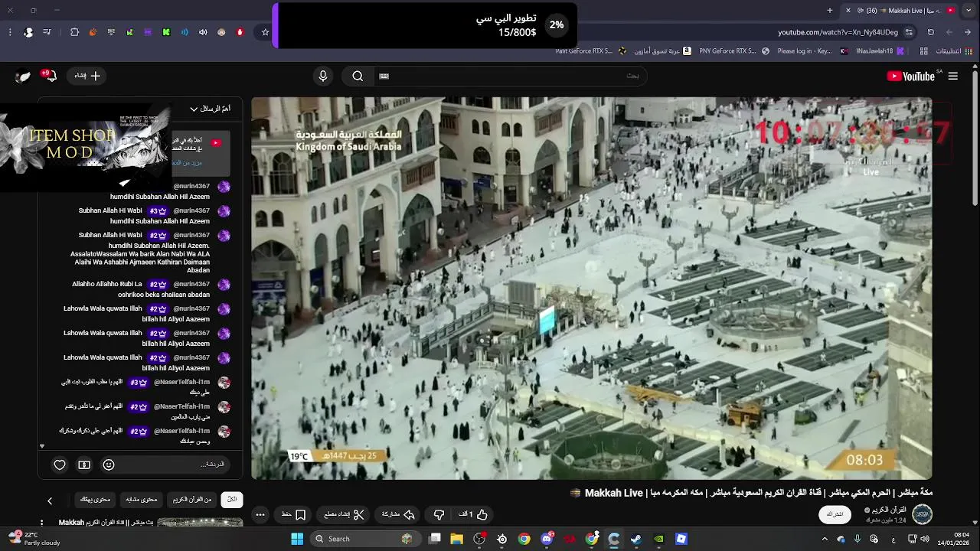
Task: Go to YouTube home via logo
Action: pos(911,76)
